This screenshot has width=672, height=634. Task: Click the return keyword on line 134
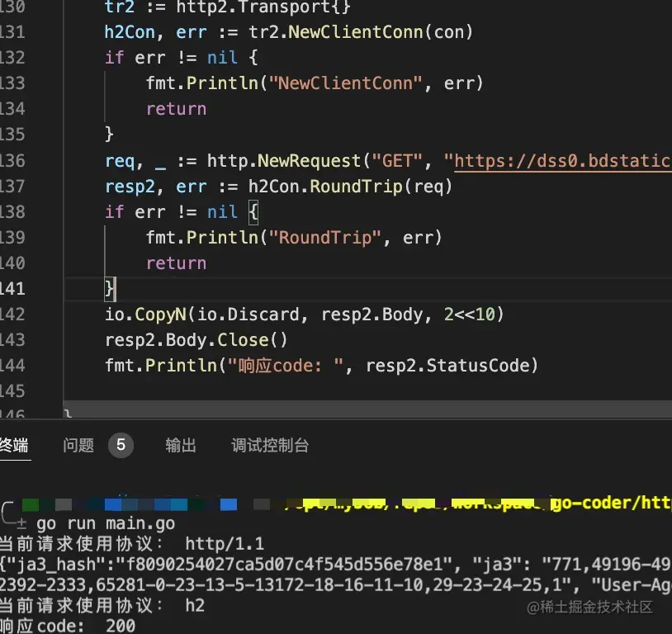pos(176,109)
